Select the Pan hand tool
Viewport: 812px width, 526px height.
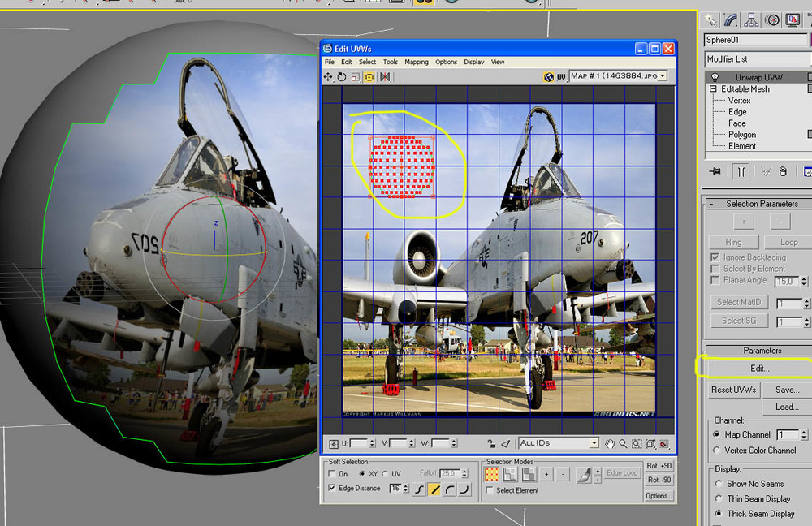(x=610, y=444)
